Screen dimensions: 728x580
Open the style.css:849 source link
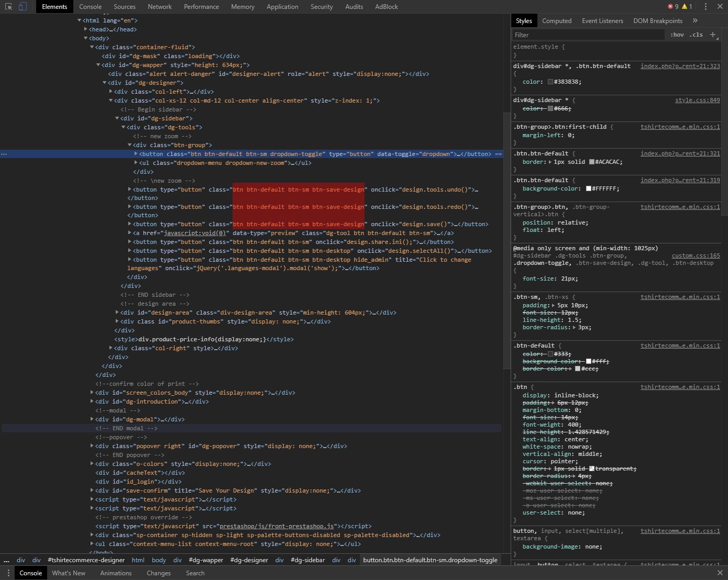(697, 100)
